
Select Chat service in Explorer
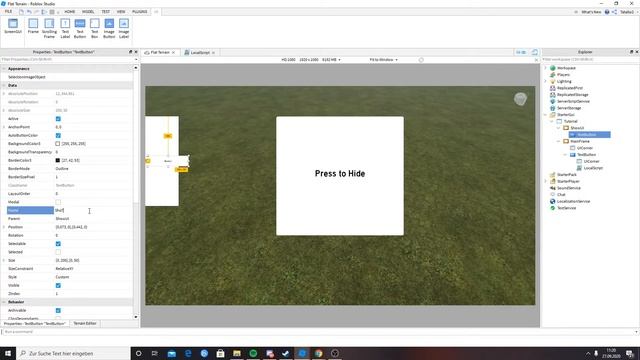(x=561, y=195)
